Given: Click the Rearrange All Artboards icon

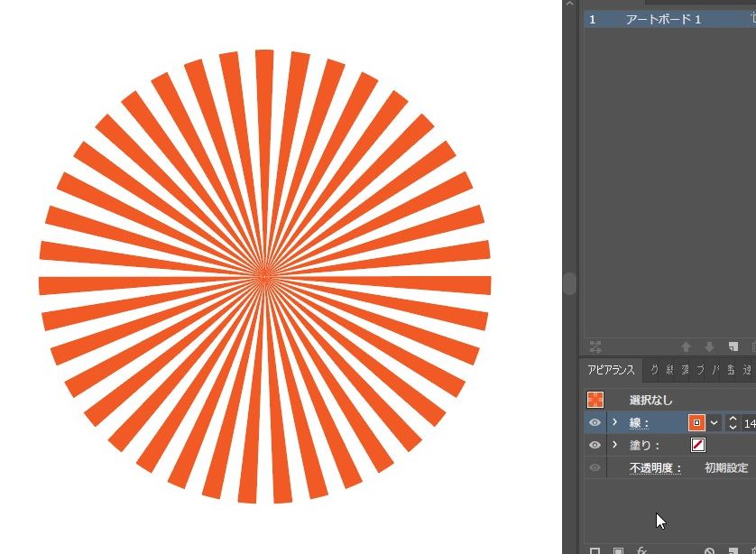Looking at the screenshot, I should (595, 346).
